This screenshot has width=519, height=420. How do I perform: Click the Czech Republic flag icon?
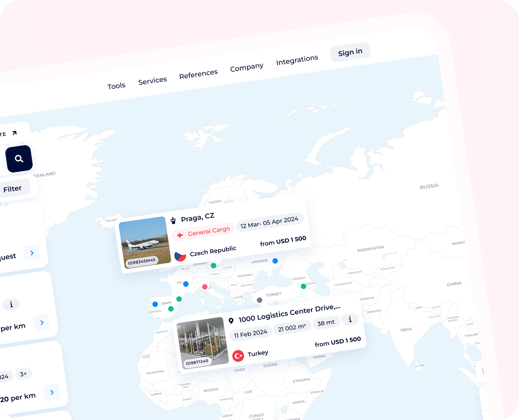pos(180,256)
